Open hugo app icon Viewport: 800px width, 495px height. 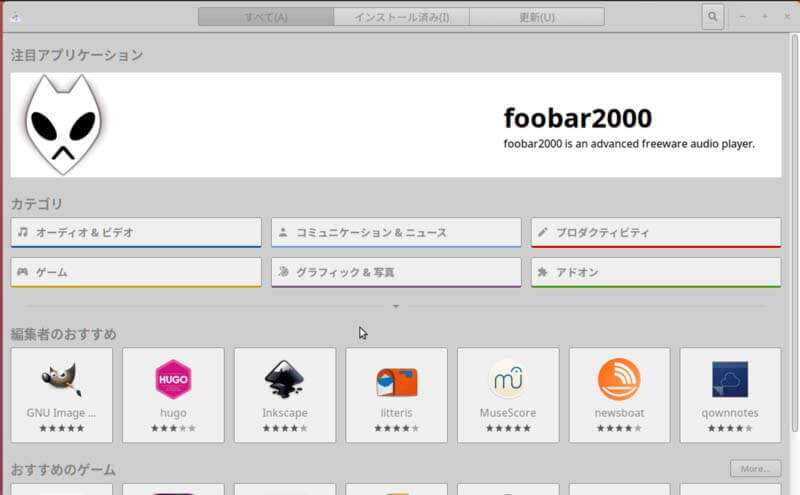click(173, 380)
